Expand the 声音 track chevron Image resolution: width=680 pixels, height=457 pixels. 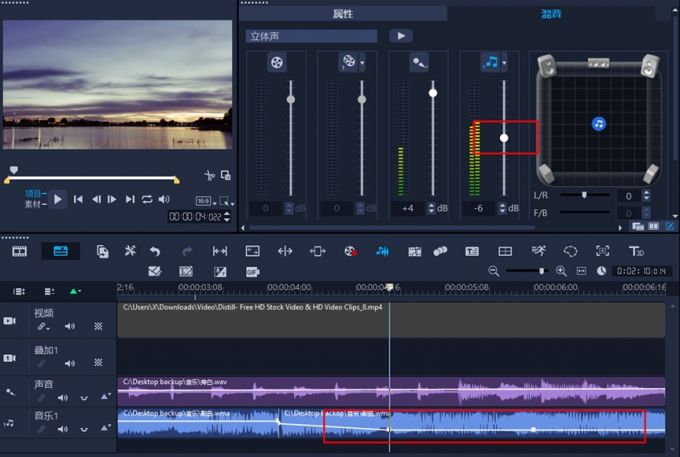tap(84, 398)
